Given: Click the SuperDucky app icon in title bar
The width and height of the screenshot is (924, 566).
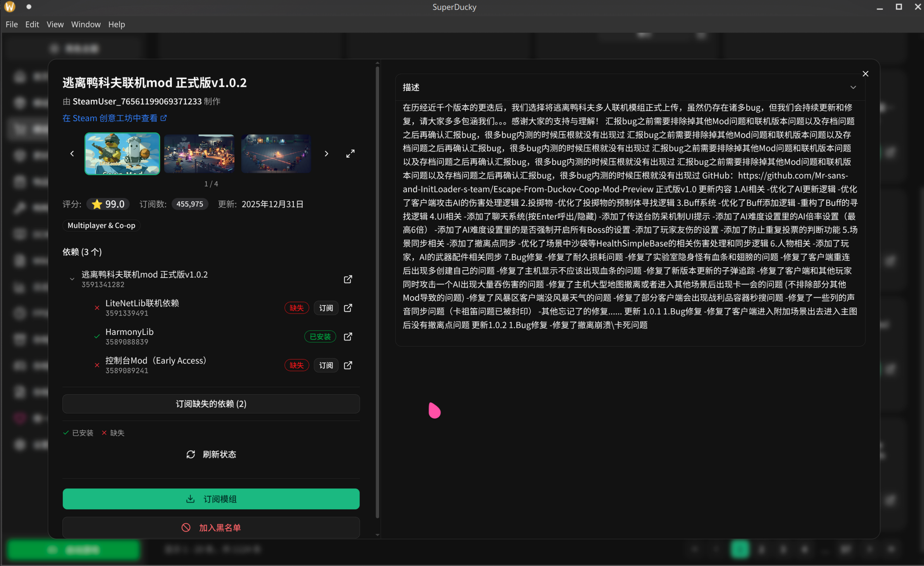Looking at the screenshot, I should click(x=9, y=6).
